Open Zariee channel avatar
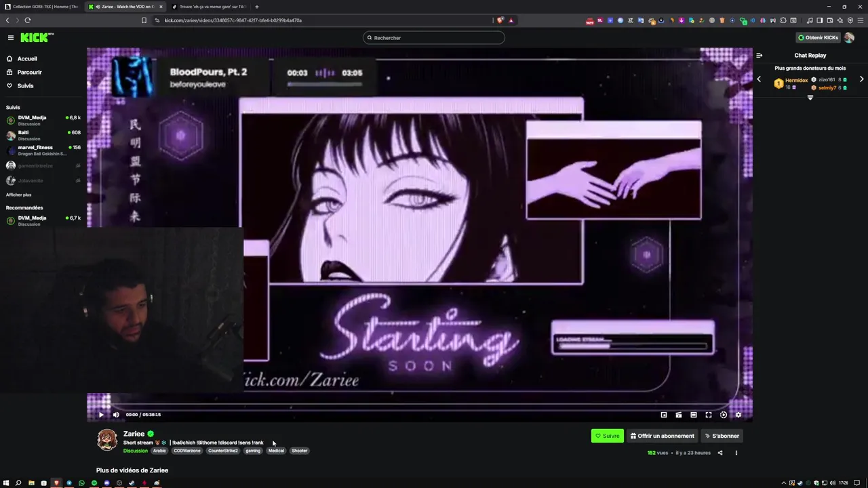The image size is (868, 488). (107, 440)
